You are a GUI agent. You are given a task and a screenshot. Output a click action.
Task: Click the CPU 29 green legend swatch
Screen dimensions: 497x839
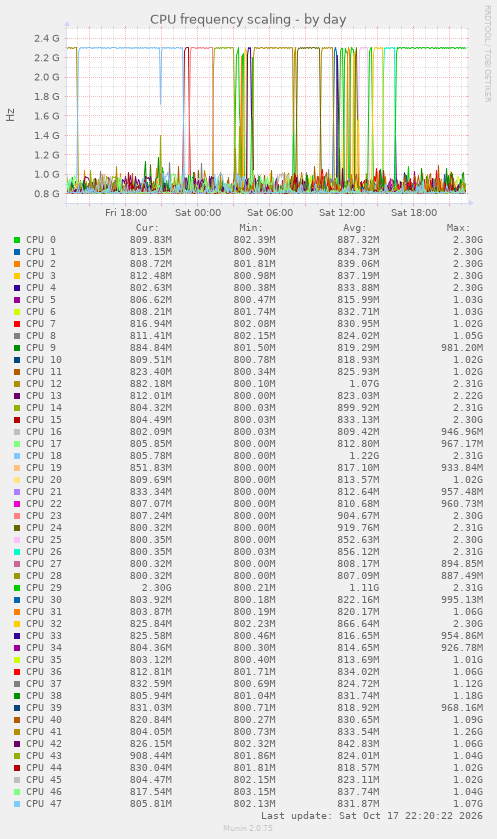[17, 588]
